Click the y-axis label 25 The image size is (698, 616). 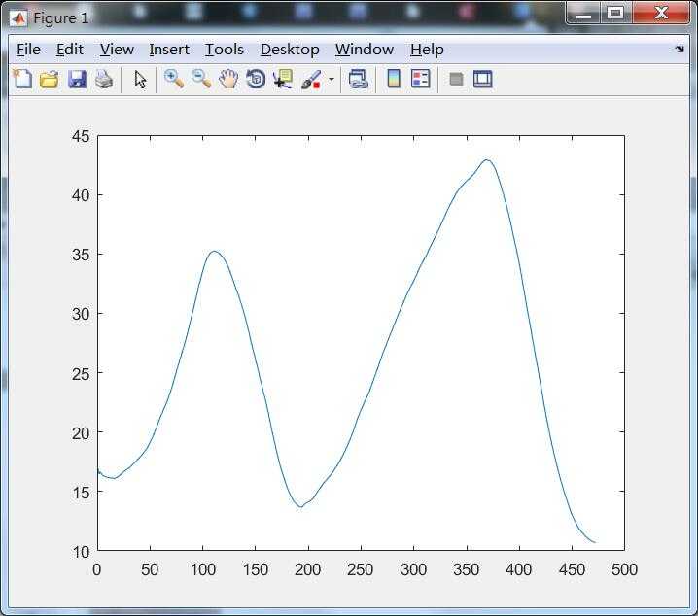(x=81, y=374)
